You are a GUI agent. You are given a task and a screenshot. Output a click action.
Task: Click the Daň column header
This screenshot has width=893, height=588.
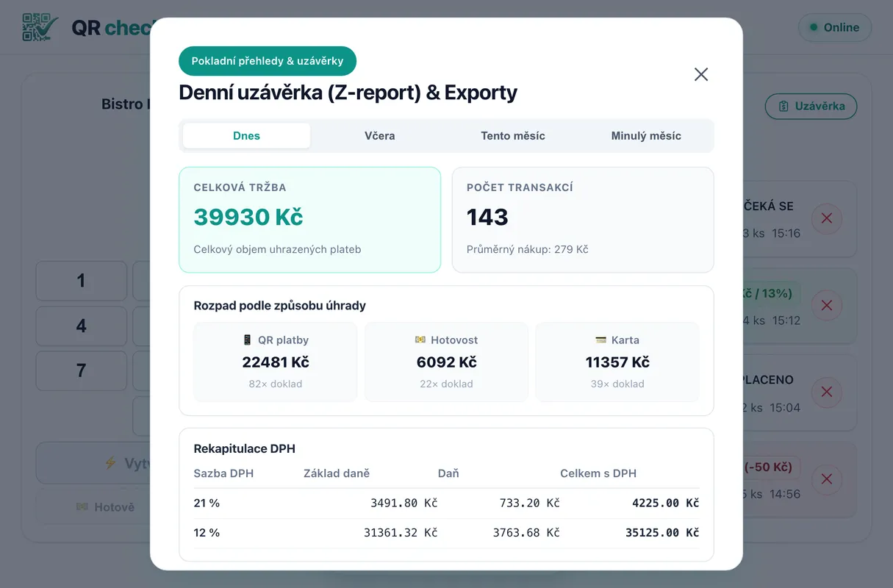pyautogui.click(x=448, y=473)
